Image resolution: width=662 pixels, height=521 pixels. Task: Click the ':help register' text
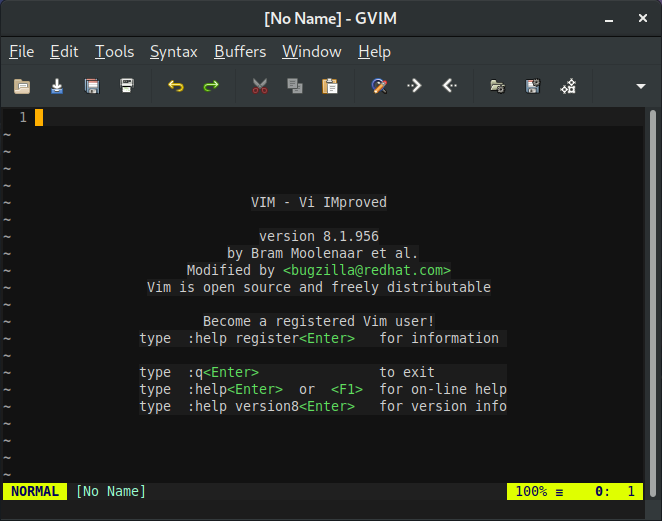tap(243, 338)
